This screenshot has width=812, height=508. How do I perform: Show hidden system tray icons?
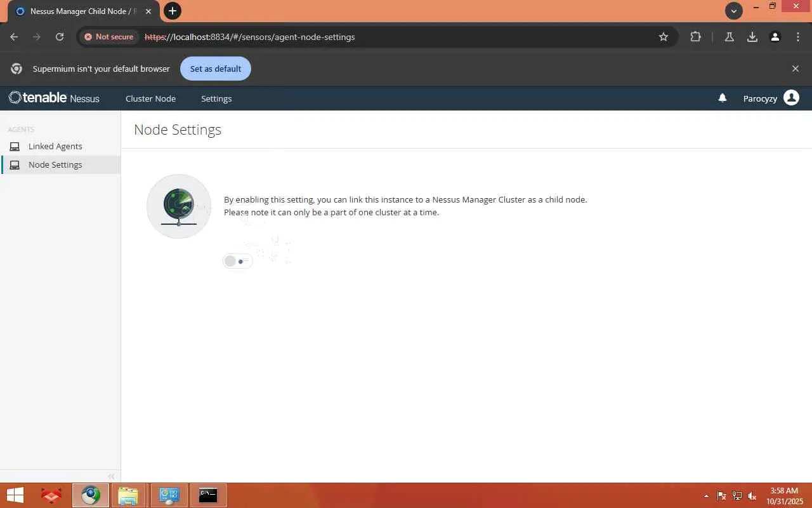[706, 496]
